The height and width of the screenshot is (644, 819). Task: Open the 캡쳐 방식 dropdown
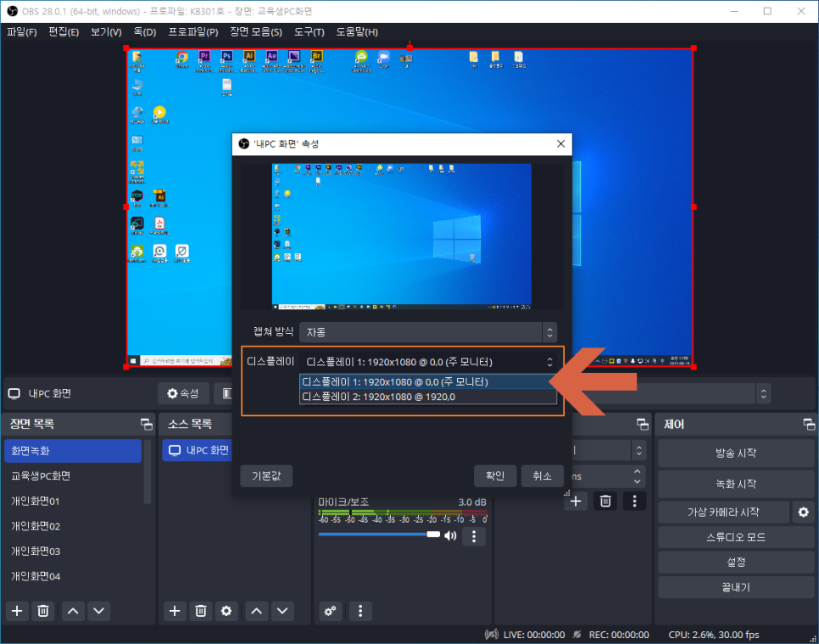tap(428, 332)
